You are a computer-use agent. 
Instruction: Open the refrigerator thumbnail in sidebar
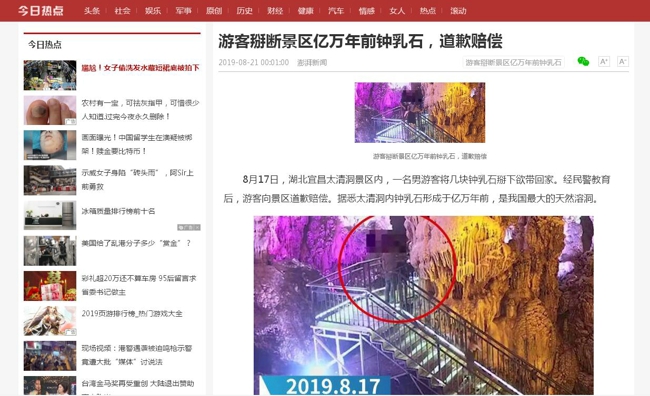tap(50, 215)
